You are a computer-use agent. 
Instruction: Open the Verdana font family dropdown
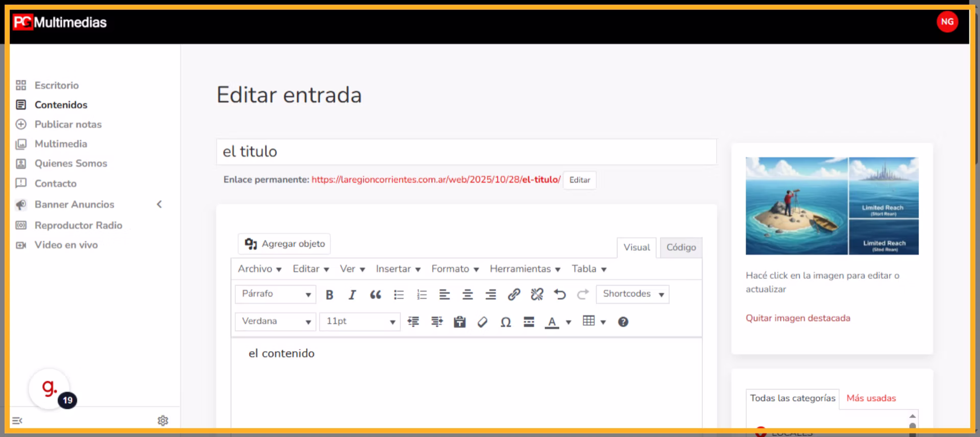(276, 322)
